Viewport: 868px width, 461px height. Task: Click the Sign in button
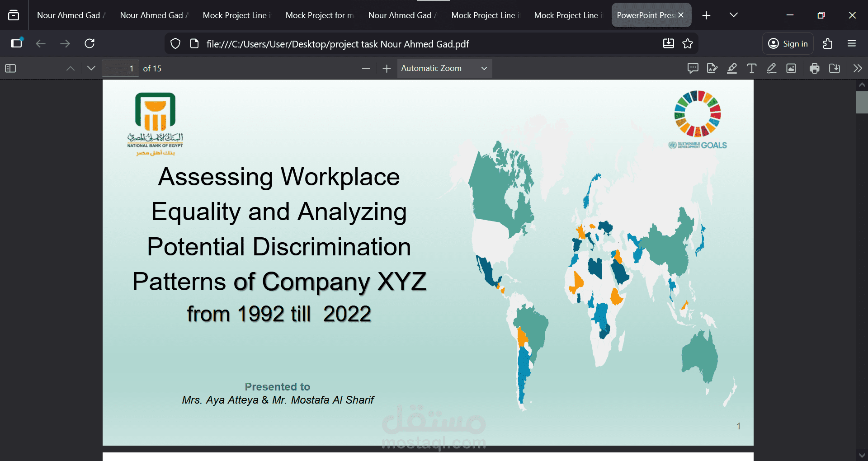coord(788,43)
